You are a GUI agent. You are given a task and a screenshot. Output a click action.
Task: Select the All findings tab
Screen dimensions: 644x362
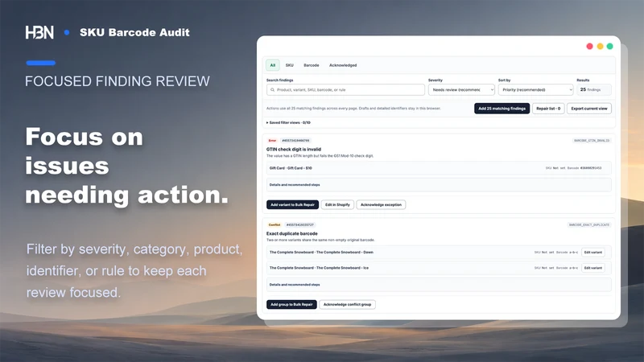pos(272,65)
